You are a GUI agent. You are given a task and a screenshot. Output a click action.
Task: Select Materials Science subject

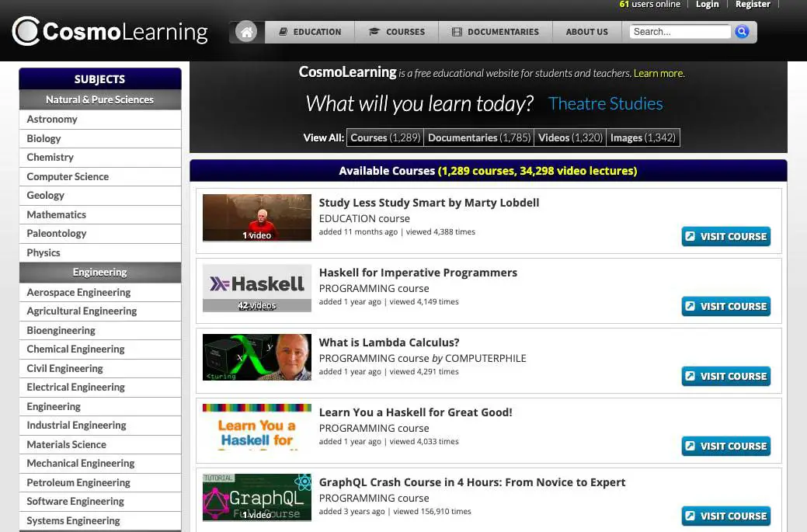(x=100, y=444)
